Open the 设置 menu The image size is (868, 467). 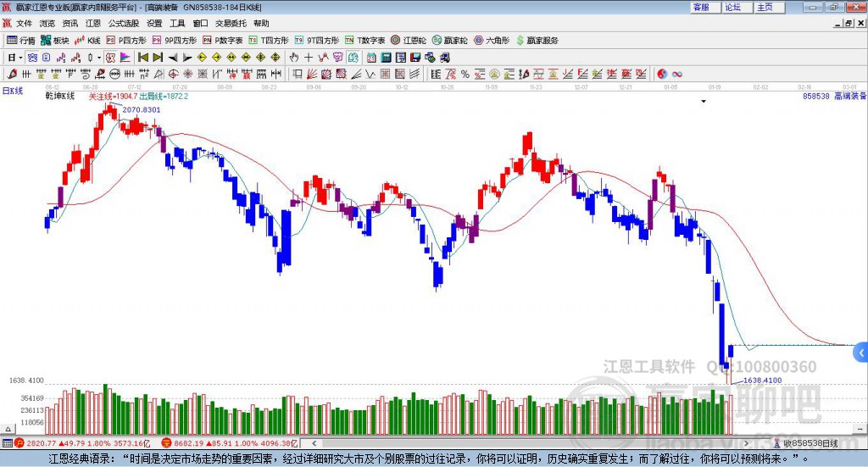click(x=154, y=23)
